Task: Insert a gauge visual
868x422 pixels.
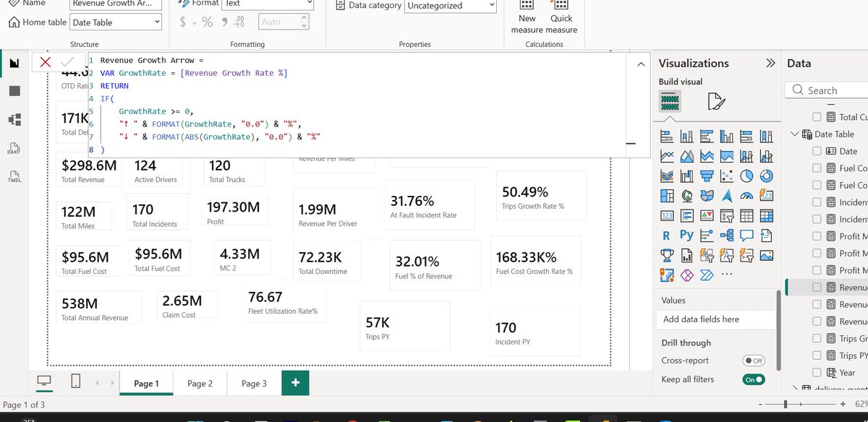Action: pos(746,196)
